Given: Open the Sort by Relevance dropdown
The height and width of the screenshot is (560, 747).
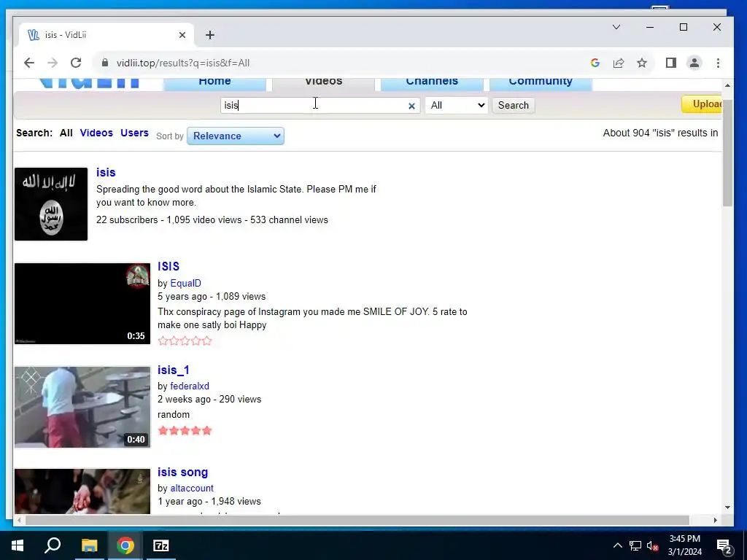Looking at the screenshot, I should click(236, 136).
